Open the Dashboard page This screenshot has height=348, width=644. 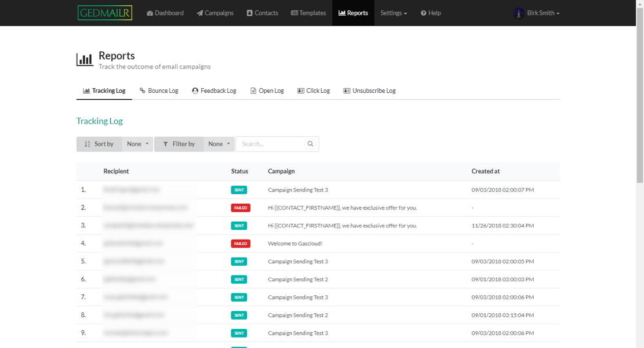tap(165, 13)
